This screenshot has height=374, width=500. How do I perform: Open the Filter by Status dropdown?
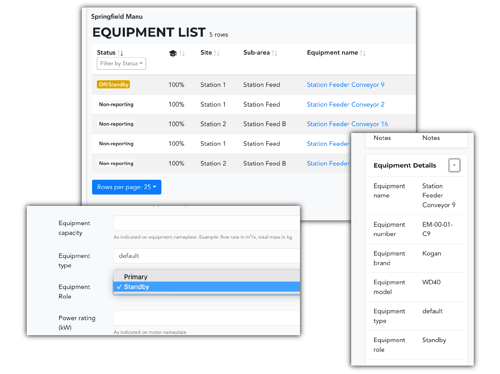coord(121,63)
